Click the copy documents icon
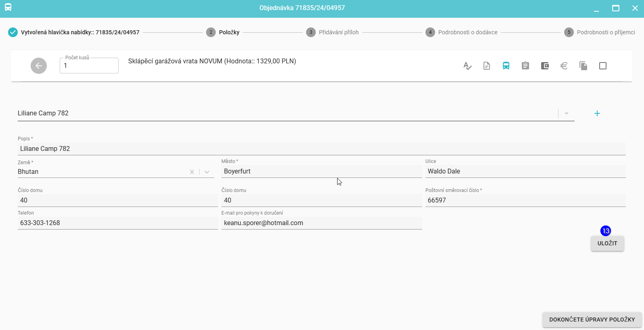644x330 pixels. pyautogui.click(x=584, y=66)
